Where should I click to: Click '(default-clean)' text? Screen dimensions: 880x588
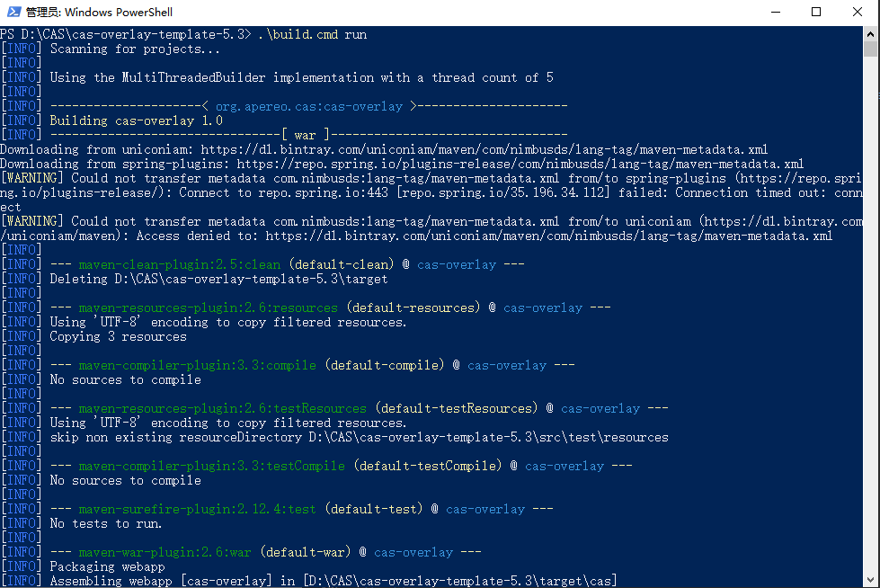click(x=342, y=264)
